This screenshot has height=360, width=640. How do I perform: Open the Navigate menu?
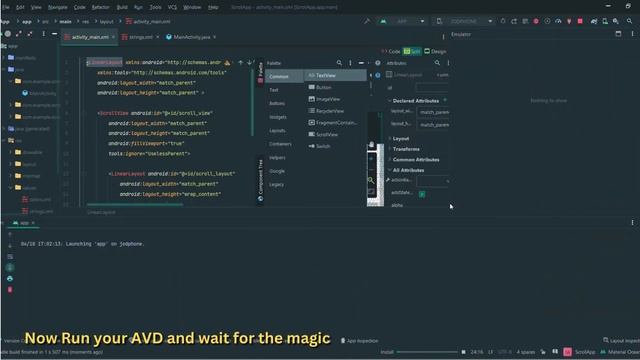[58, 7]
